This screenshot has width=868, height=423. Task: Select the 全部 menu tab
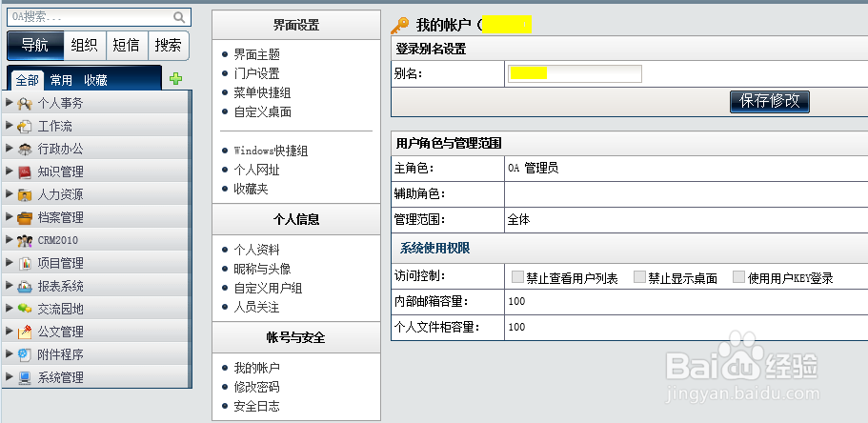coord(27,80)
